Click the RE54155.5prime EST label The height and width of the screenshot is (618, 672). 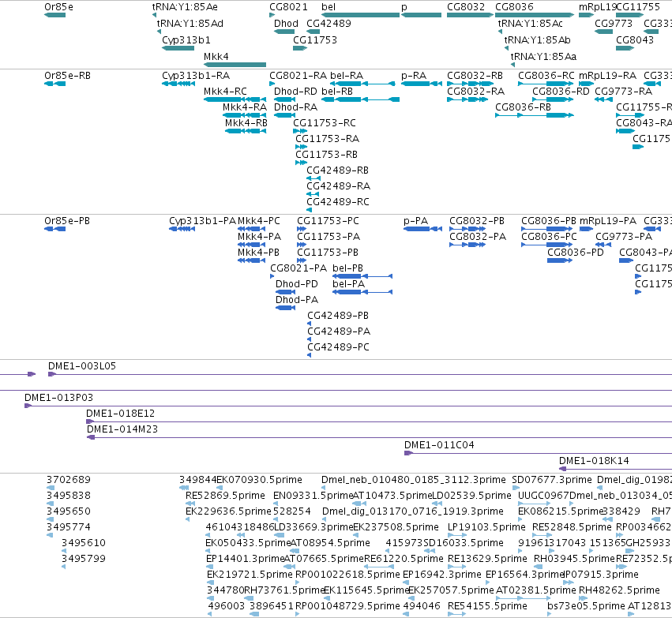tap(487, 606)
